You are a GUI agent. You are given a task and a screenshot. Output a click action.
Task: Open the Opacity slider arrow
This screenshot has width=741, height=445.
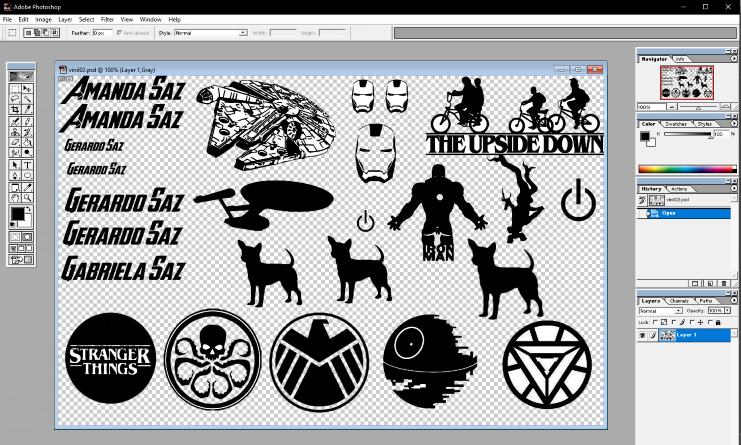point(727,310)
